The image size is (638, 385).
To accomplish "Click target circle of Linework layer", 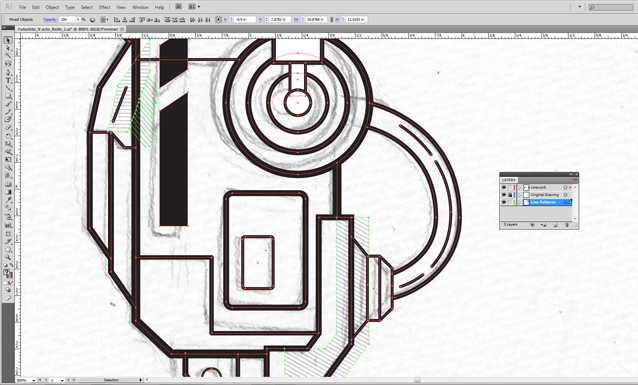I will pos(565,187).
